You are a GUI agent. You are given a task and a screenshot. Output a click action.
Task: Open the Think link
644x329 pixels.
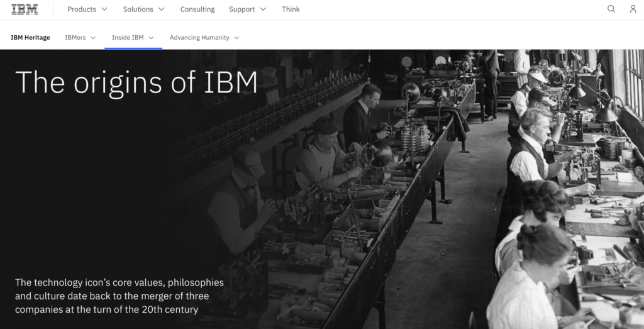pyautogui.click(x=291, y=9)
